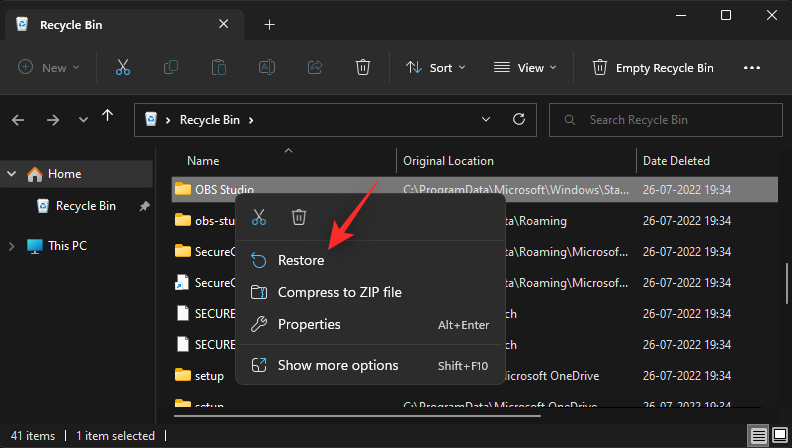This screenshot has width=792, height=448.
Task: Click the vertical scrollbar of the file list
Action: coord(786,283)
